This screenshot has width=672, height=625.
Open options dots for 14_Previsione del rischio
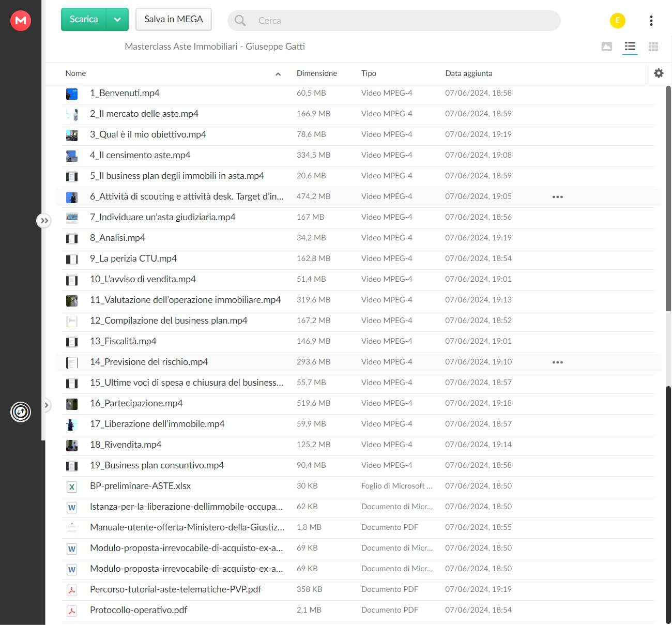557,362
